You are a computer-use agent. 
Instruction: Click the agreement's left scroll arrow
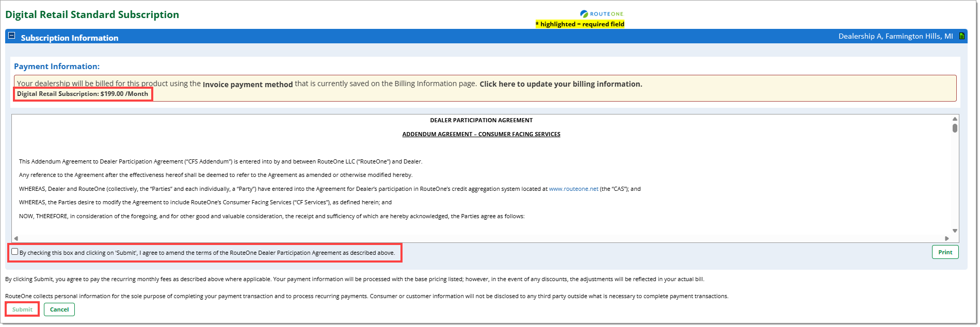pyautogui.click(x=16, y=238)
